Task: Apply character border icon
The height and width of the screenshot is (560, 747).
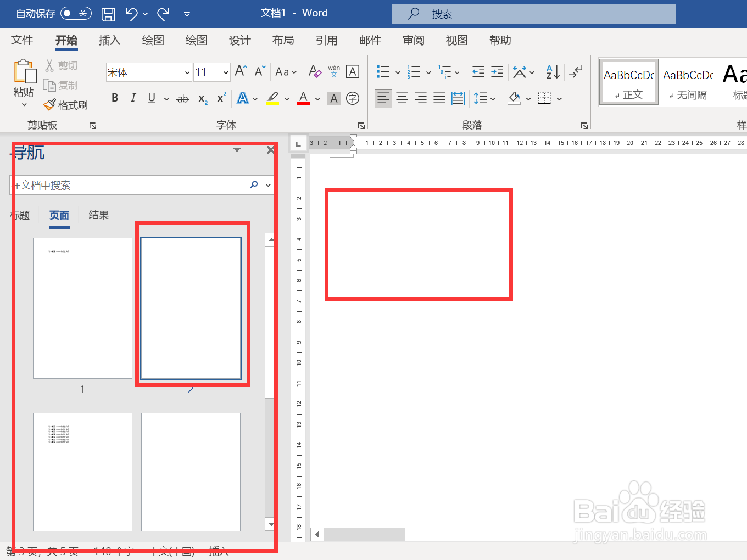Action: coord(353,71)
